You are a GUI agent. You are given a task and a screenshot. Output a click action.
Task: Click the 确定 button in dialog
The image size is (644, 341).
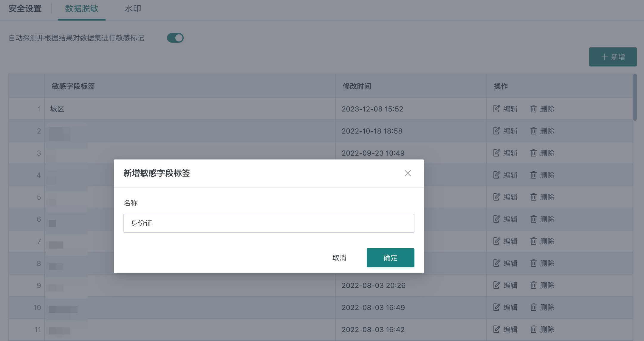click(x=390, y=258)
